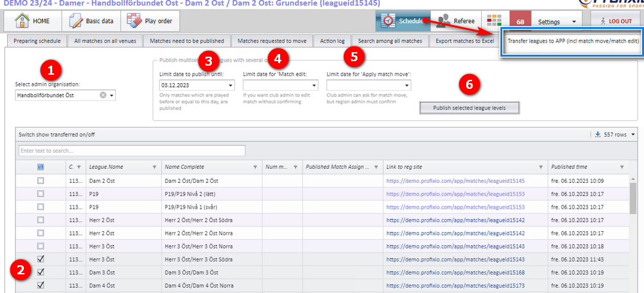644x293 pixels.
Task: Sort by Published time column header
Action: (x=569, y=167)
